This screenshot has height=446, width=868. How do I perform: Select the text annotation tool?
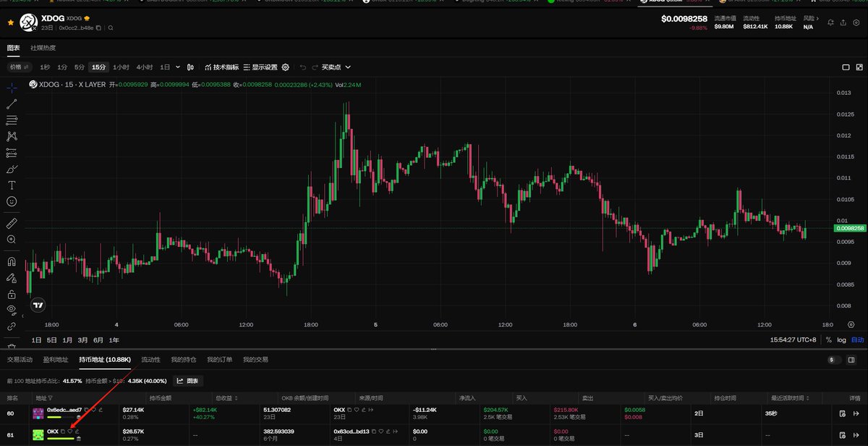coord(12,185)
